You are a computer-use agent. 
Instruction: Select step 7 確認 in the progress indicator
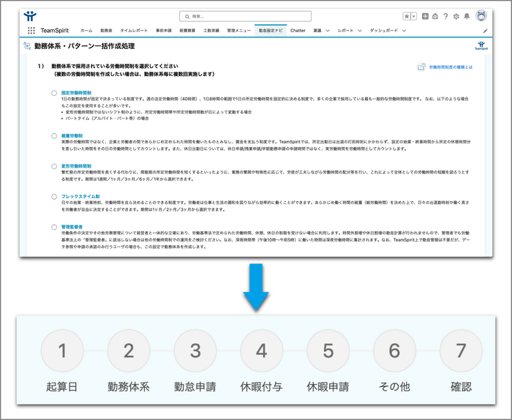[461, 350]
